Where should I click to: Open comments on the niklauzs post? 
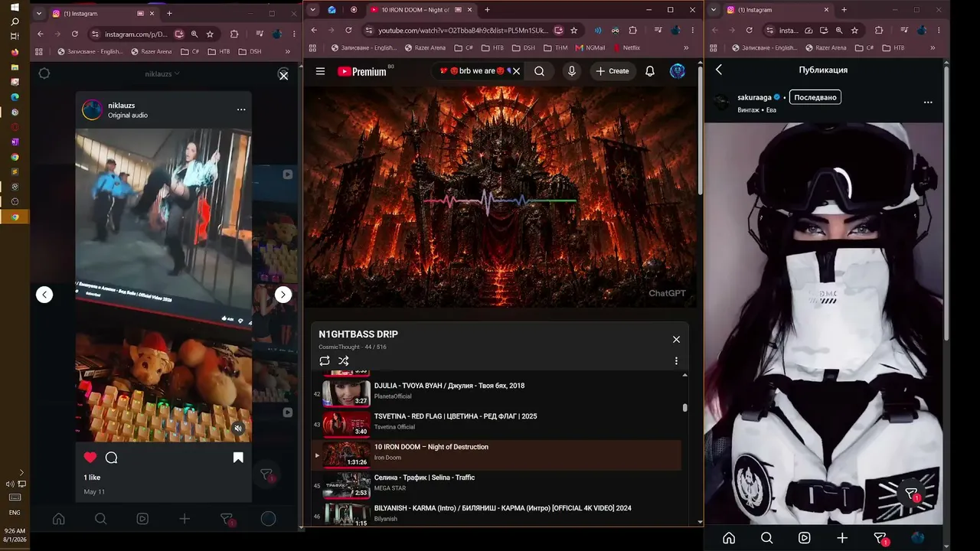pos(112,458)
